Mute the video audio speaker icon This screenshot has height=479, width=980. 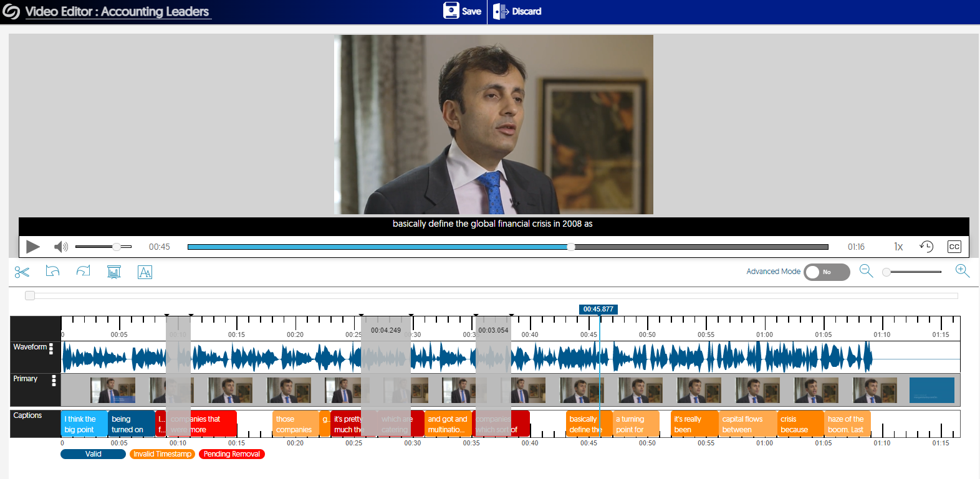coord(61,247)
